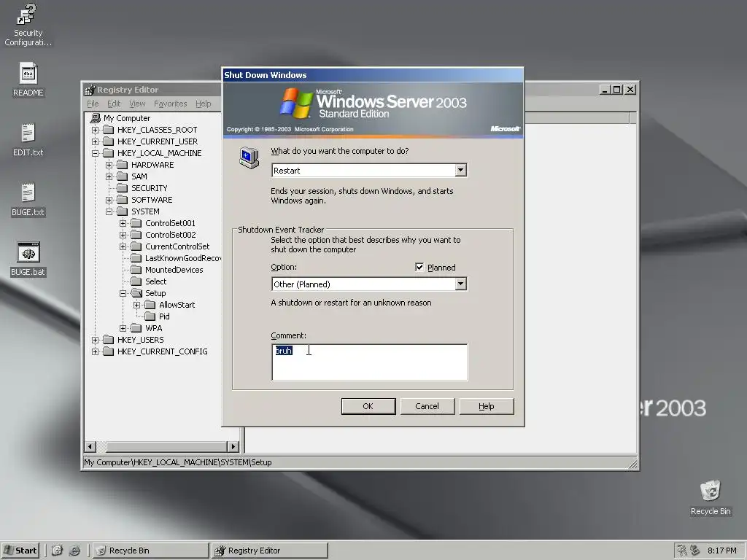Expand the ControlSet001 key node
Image resolution: width=747 pixels, height=560 pixels.
[x=123, y=223]
